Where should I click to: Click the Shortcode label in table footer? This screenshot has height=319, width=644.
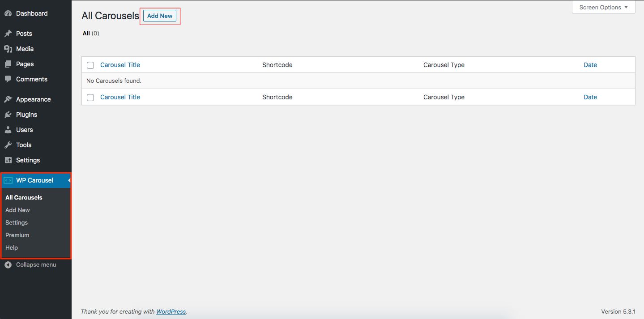point(277,97)
